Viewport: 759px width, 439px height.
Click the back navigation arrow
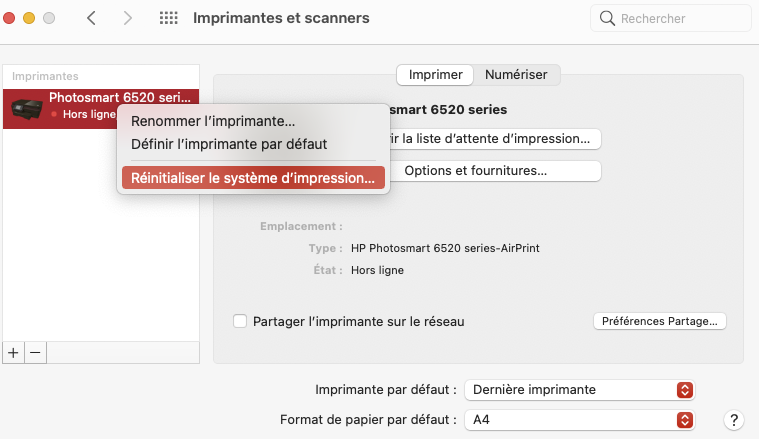click(91, 19)
